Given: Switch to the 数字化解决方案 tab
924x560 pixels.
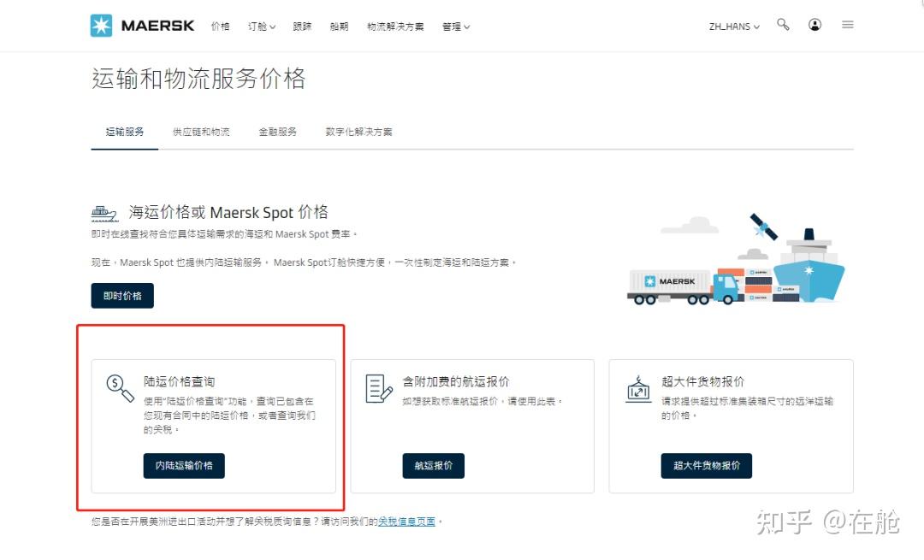Looking at the screenshot, I should pos(358,132).
